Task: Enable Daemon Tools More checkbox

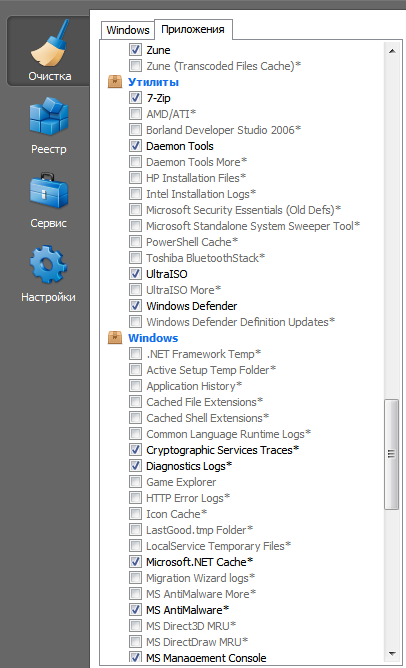Action: pyautogui.click(x=135, y=162)
